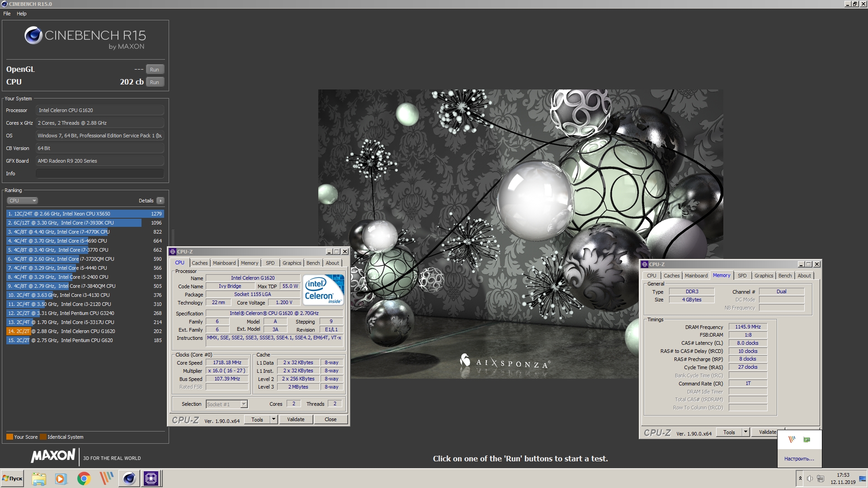
Task: Select ranking row Intel Core i7-3930K
Action: [85, 223]
